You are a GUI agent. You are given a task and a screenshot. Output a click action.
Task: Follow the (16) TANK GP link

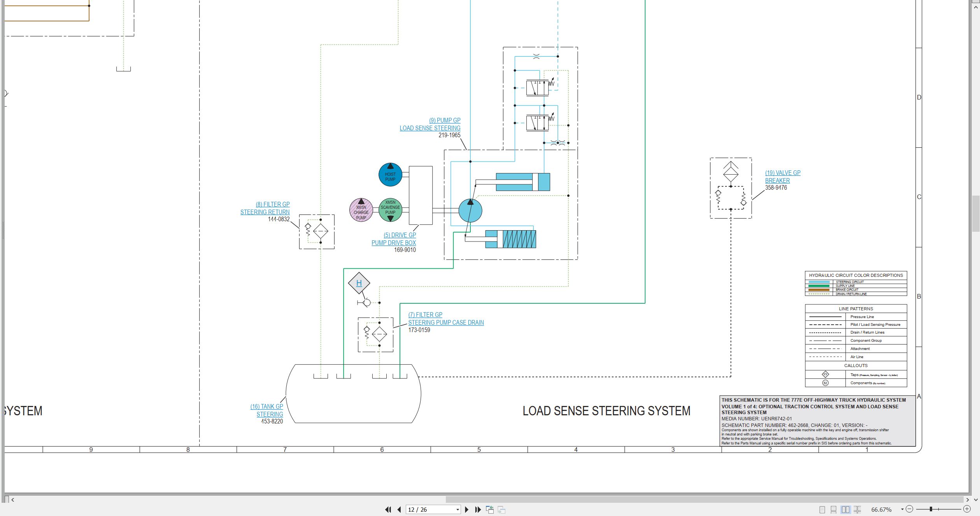(266, 407)
